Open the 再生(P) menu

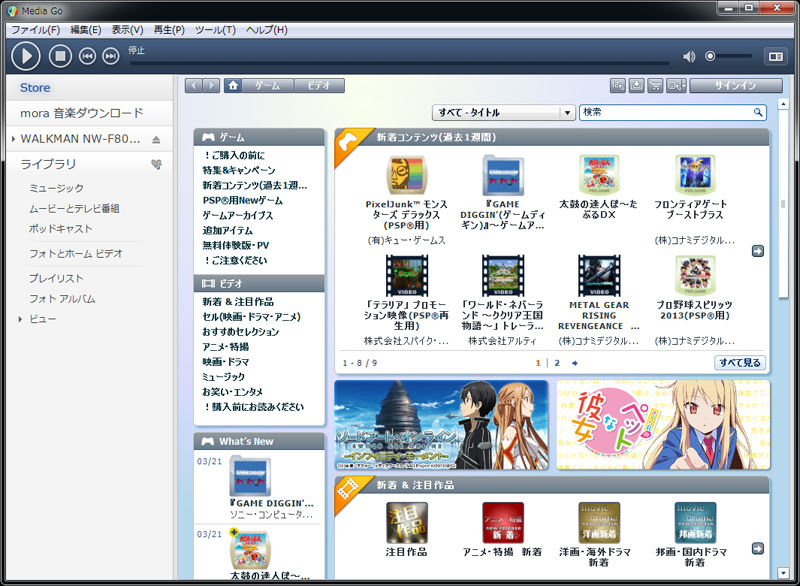(x=169, y=30)
